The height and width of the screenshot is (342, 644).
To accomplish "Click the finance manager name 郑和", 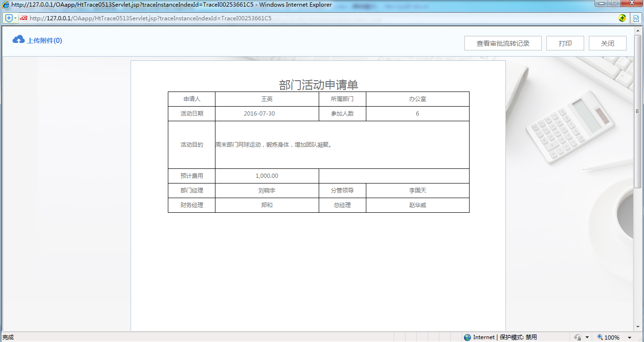I will click(x=267, y=205).
